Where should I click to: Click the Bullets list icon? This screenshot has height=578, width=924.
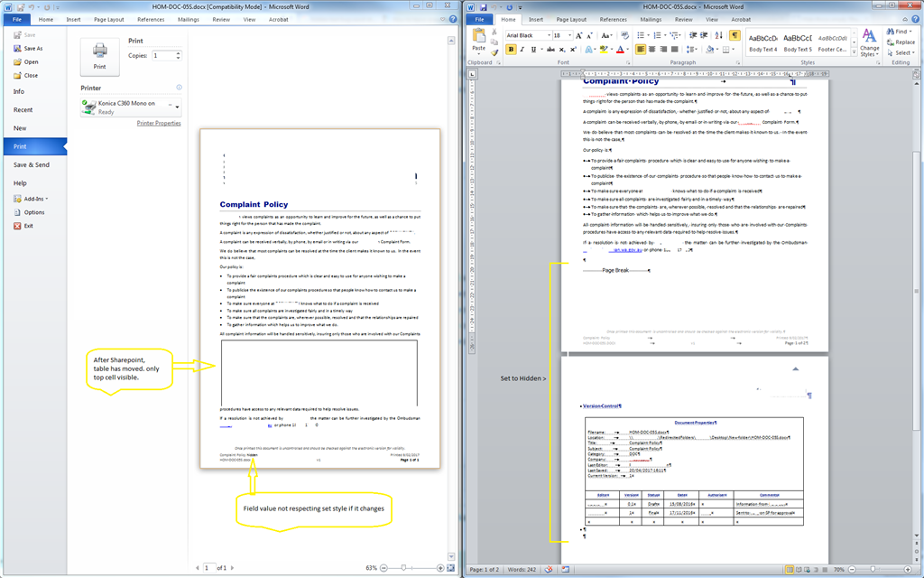[641, 35]
